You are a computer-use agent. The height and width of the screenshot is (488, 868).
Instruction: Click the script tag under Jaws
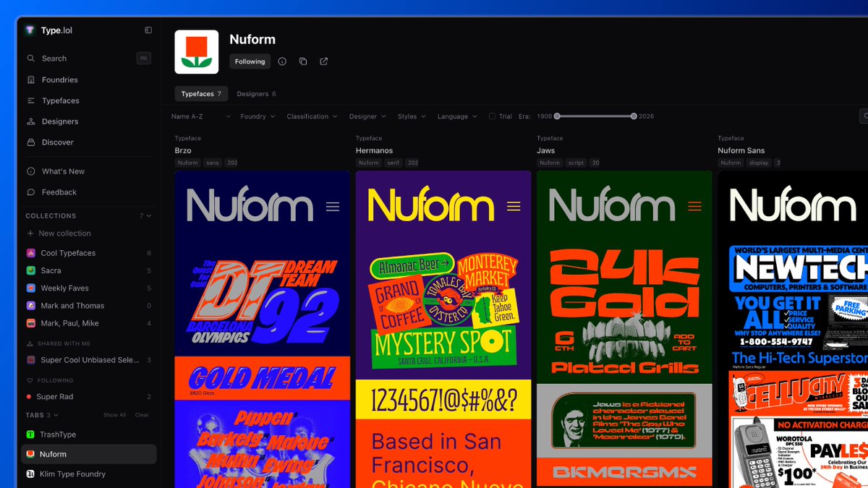coord(576,163)
